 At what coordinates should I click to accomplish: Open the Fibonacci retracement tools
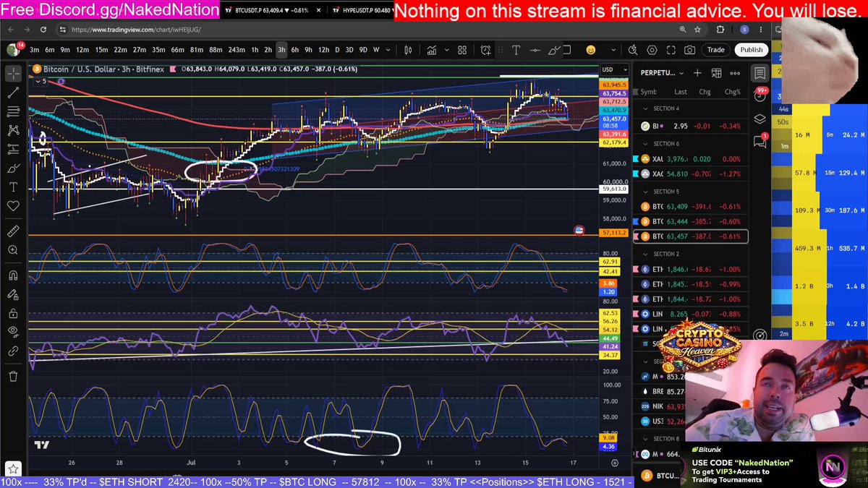coord(13,111)
